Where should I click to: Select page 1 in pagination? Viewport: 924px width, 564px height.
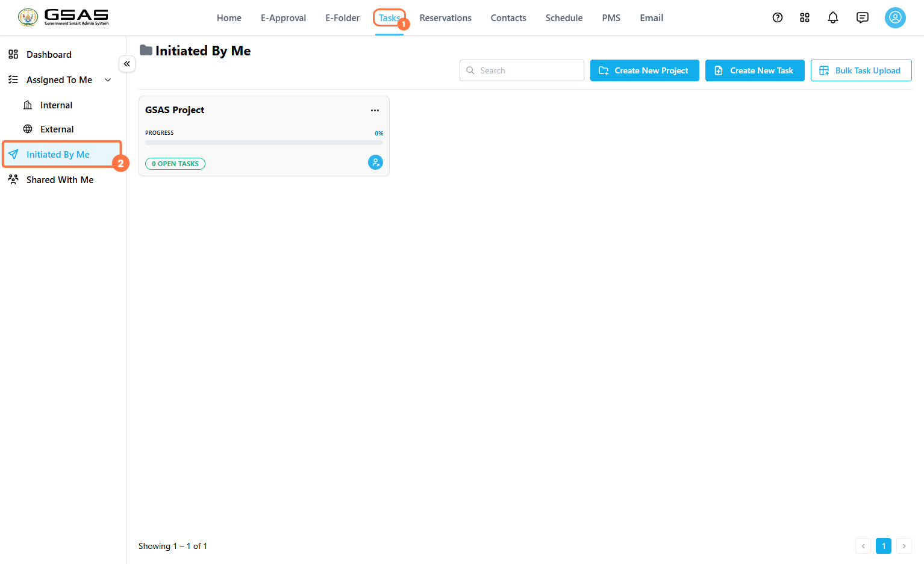click(x=884, y=546)
